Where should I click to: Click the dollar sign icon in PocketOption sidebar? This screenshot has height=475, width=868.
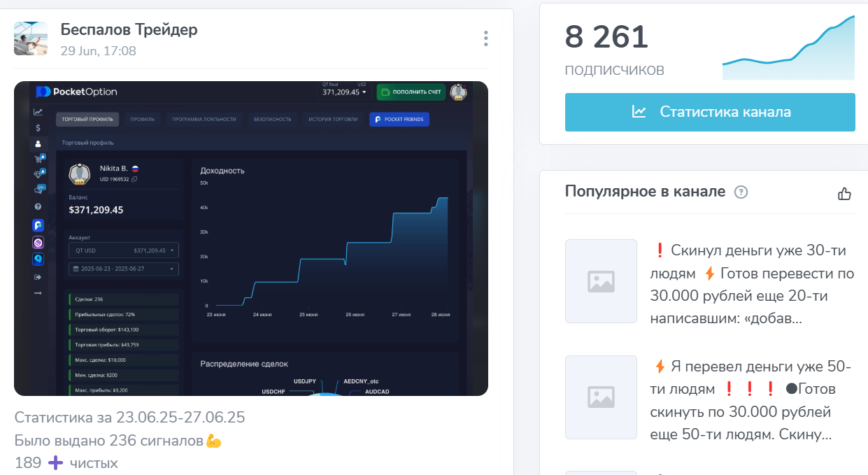coord(38,128)
